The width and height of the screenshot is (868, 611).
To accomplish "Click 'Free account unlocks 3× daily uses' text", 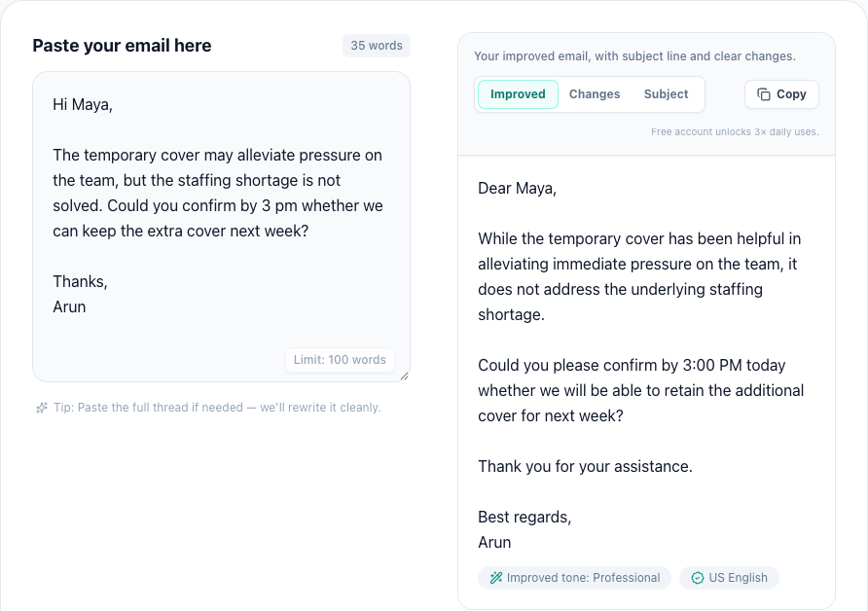I will (735, 131).
